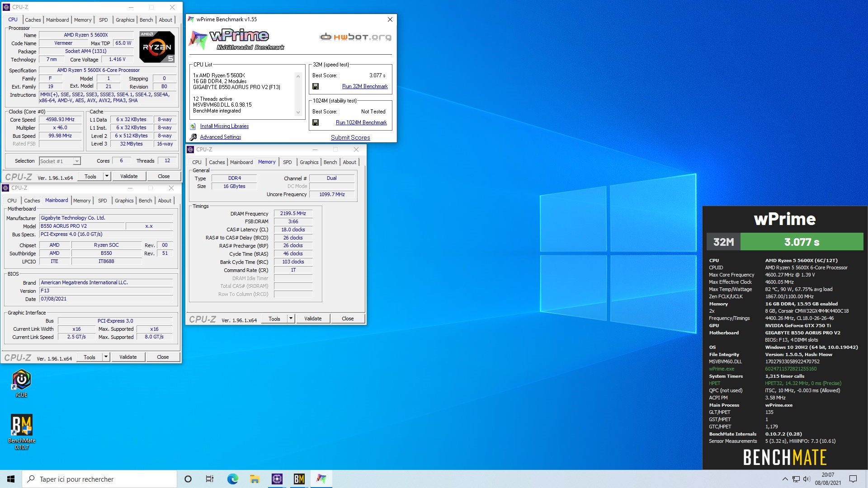This screenshot has width=868, height=488.
Task: Click the Ryzen 5 logo in CPU-Z
Action: point(157,47)
